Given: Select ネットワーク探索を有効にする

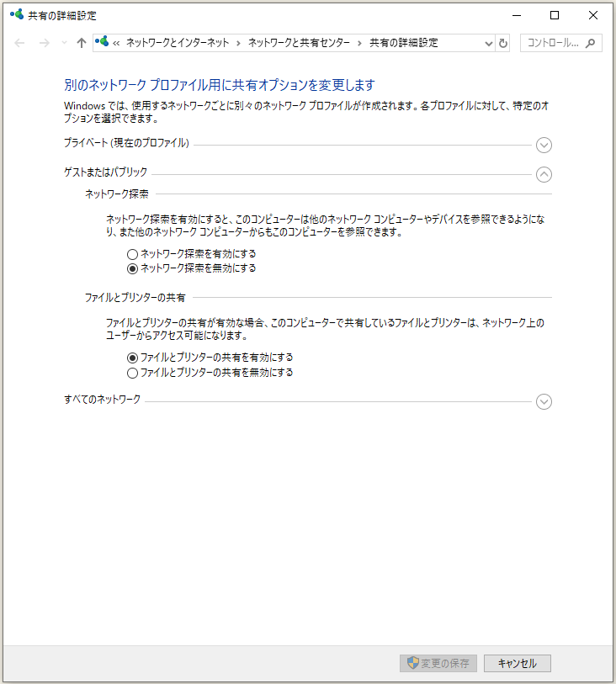Looking at the screenshot, I should click(x=191, y=254).
